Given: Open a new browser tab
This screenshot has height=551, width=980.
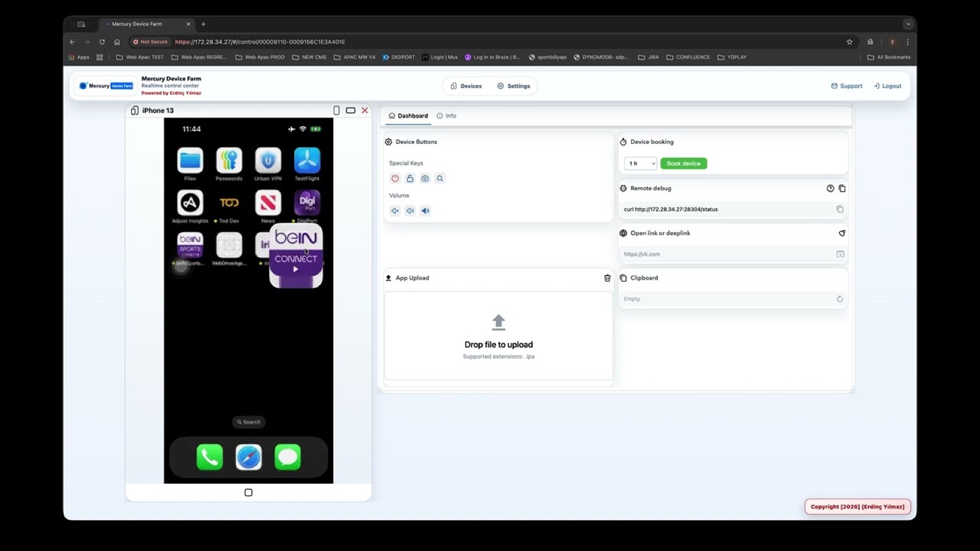Looking at the screenshot, I should 203,24.
